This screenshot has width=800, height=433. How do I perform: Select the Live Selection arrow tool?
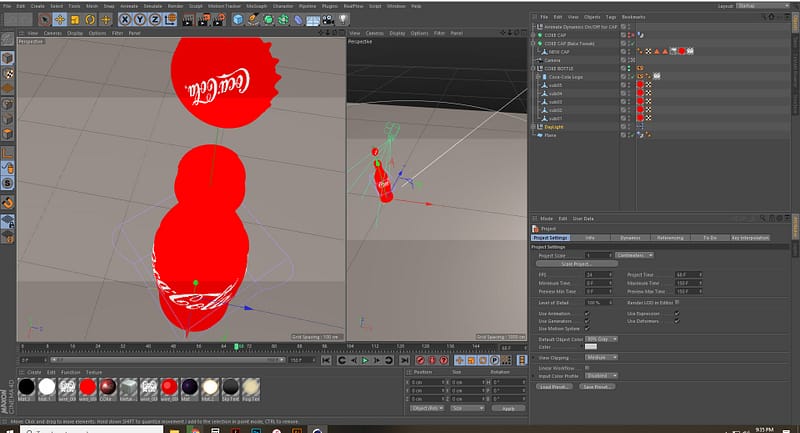(44, 20)
